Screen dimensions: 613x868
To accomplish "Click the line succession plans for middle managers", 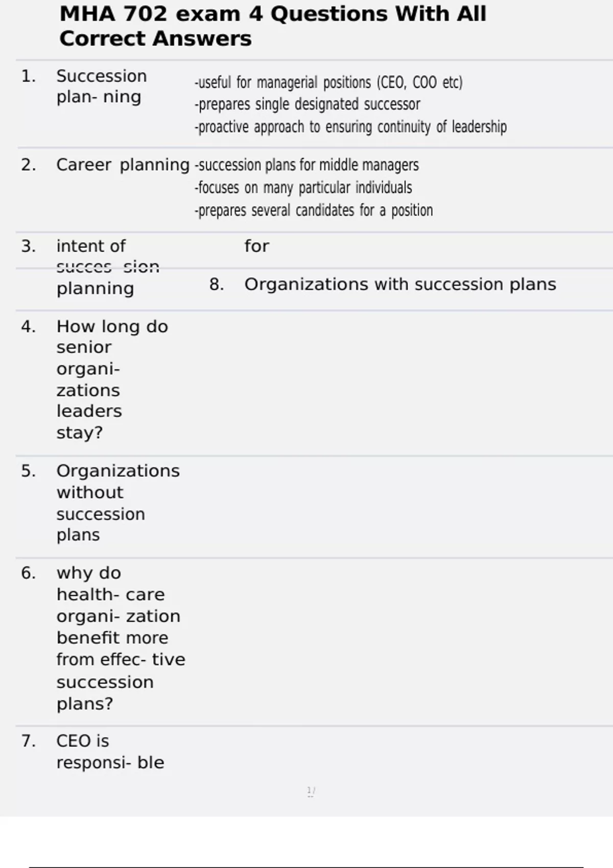I will click(306, 165).
